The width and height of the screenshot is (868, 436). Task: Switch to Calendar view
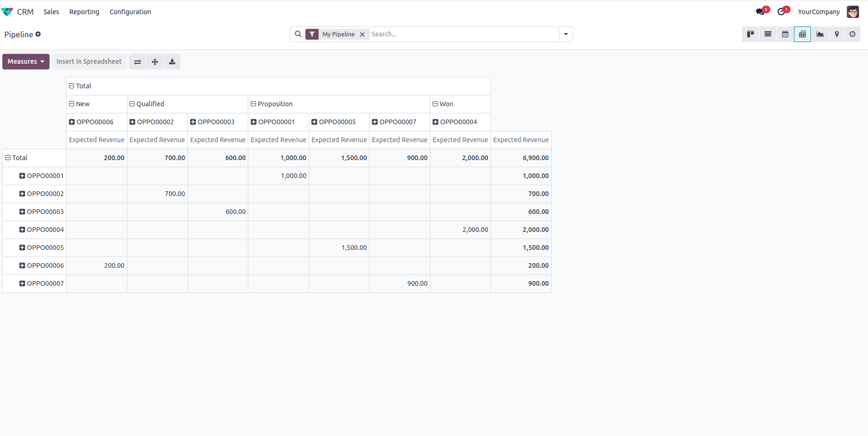(x=785, y=34)
